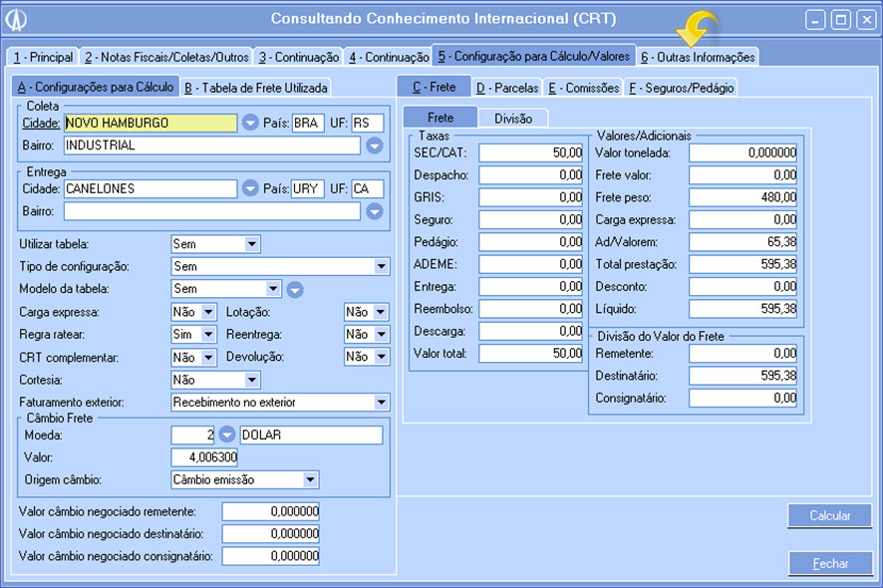The height and width of the screenshot is (588, 883).
Task: Click the lookup arrow beside Entrega Bairro
Action: click(374, 211)
